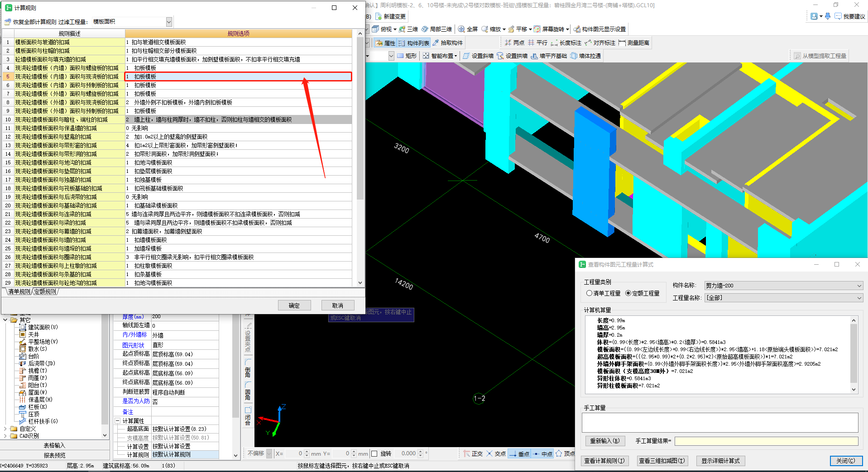Open the 构件名称 dropdown (剪力墙-200)
868x472 pixels.
coord(784,286)
